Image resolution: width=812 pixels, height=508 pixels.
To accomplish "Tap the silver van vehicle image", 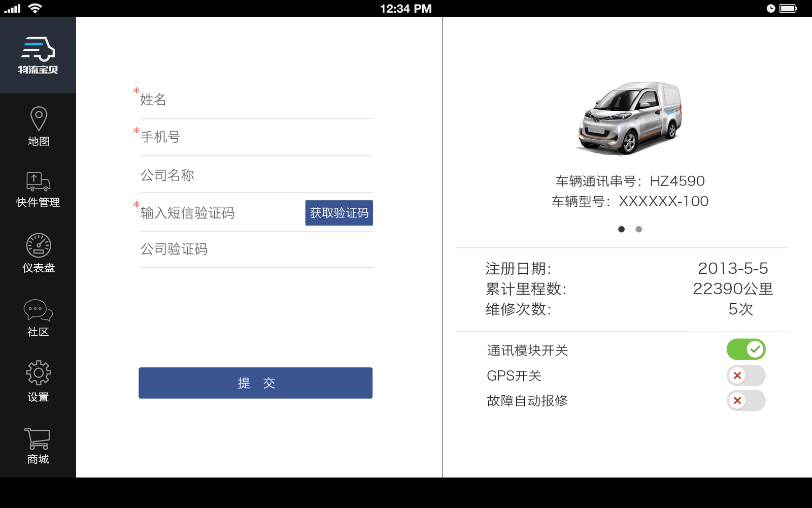I will tap(629, 118).
